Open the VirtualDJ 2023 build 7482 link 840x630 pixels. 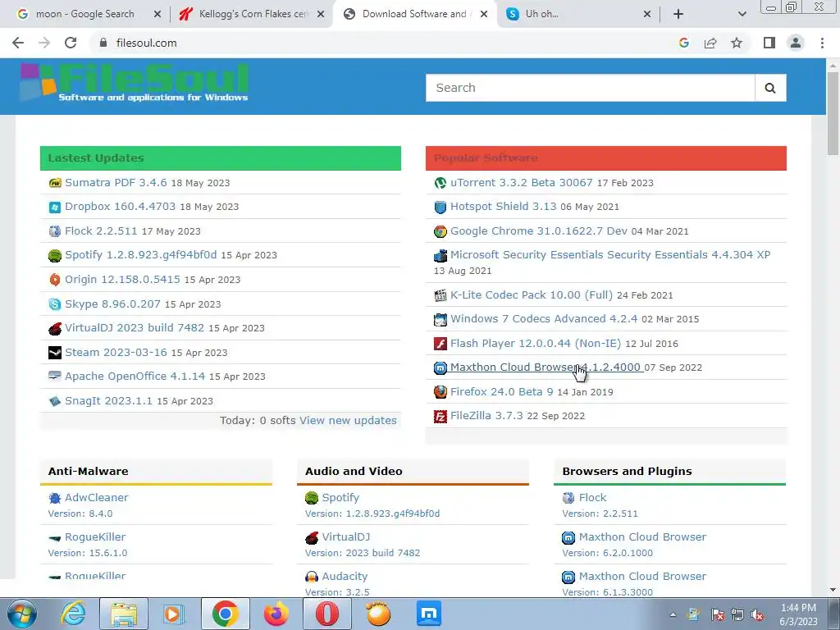[135, 327]
